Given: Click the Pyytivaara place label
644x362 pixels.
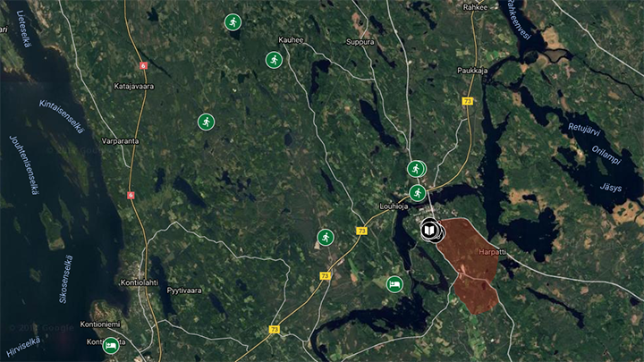Looking at the screenshot, I should point(184,290).
